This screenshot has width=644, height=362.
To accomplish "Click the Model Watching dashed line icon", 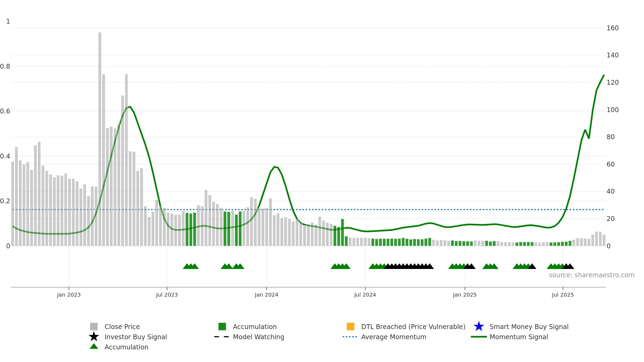I will tap(221, 337).
